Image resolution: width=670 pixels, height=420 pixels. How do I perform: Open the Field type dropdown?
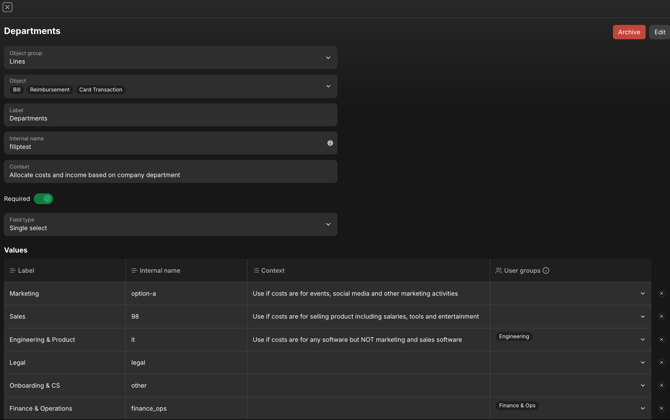click(170, 224)
